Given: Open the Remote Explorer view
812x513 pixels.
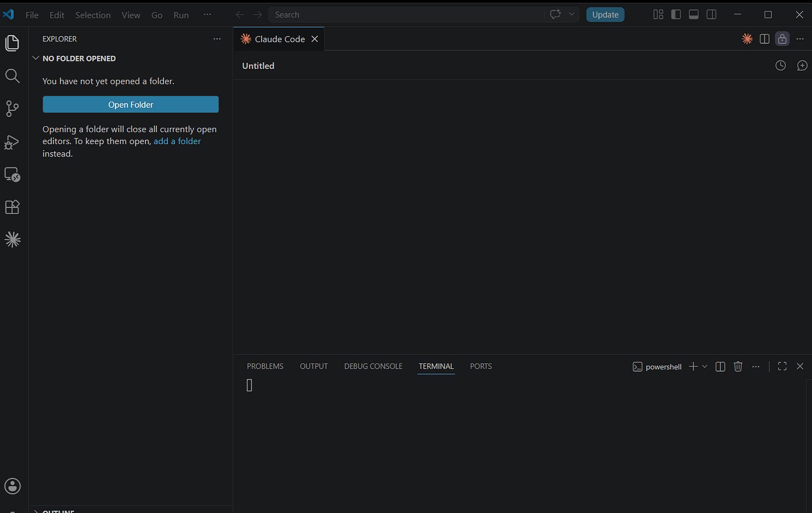Looking at the screenshot, I should (x=12, y=175).
